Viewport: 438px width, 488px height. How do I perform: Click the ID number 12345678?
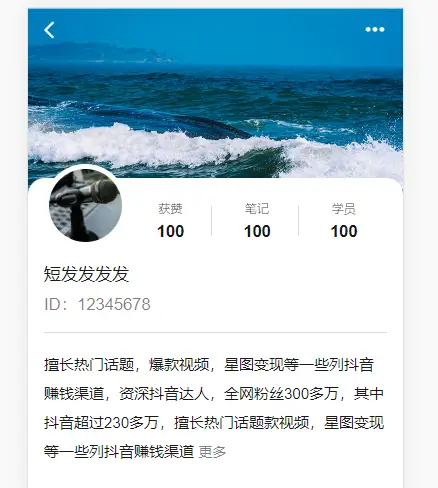click(x=114, y=304)
